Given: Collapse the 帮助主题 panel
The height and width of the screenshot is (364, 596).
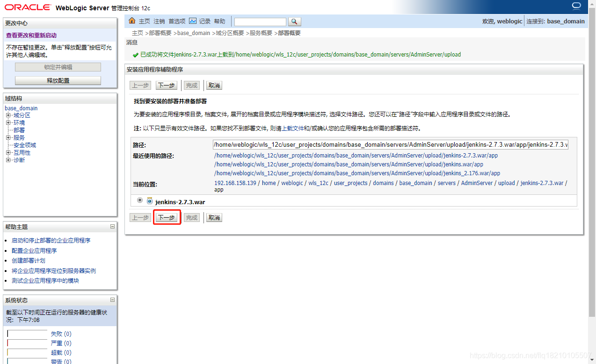Looking at the screenshot, I should pos(112,226).
